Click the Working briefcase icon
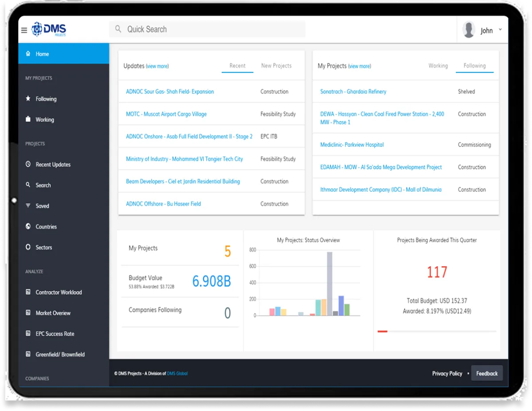This screenshot has width=532, height=411. click(28, 119)
